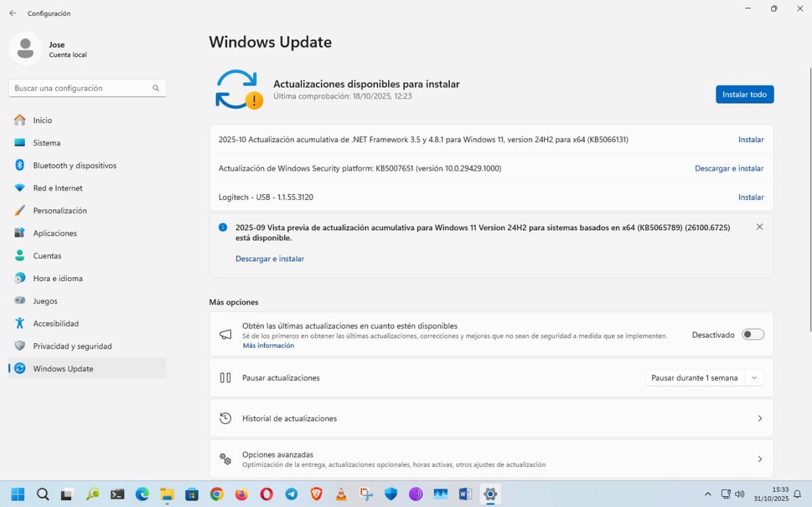This screenshot has width=812, height=507.
Task: Expand Opciones avanzadas with its chevron
Action: 759,458
